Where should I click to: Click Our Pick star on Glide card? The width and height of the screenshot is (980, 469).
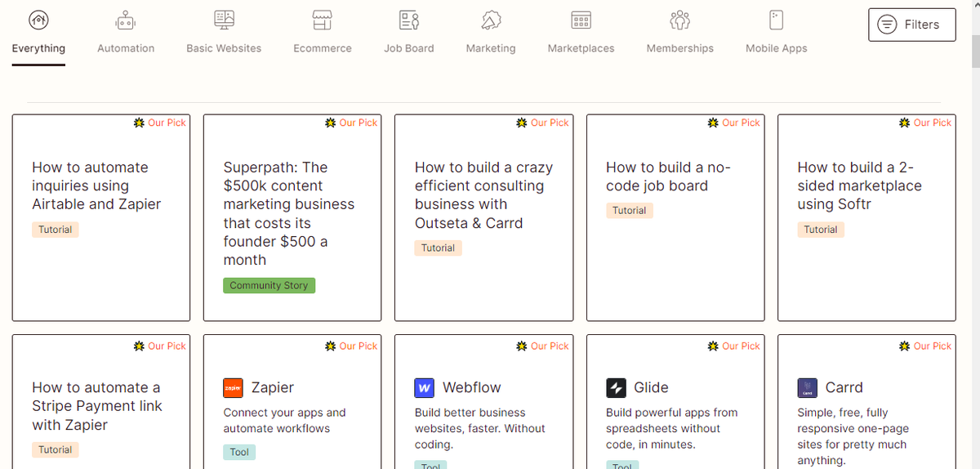tap(713, 346)
